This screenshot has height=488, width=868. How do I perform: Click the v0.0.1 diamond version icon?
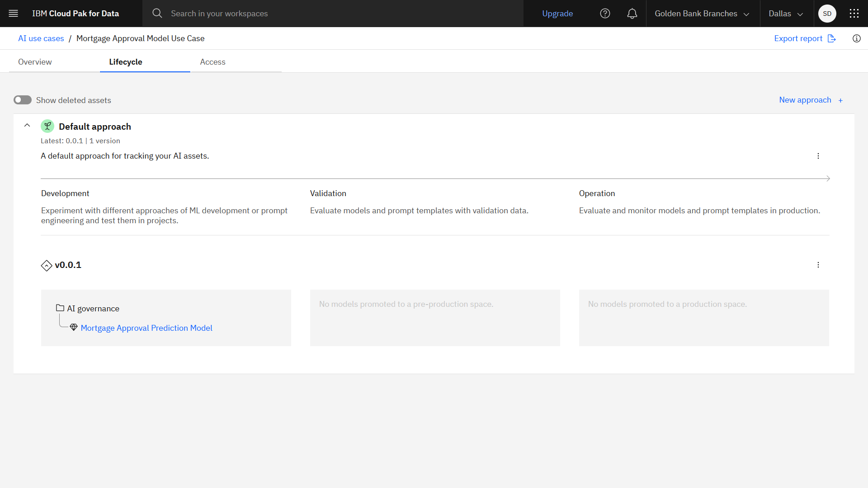click(x=47, y=265)
